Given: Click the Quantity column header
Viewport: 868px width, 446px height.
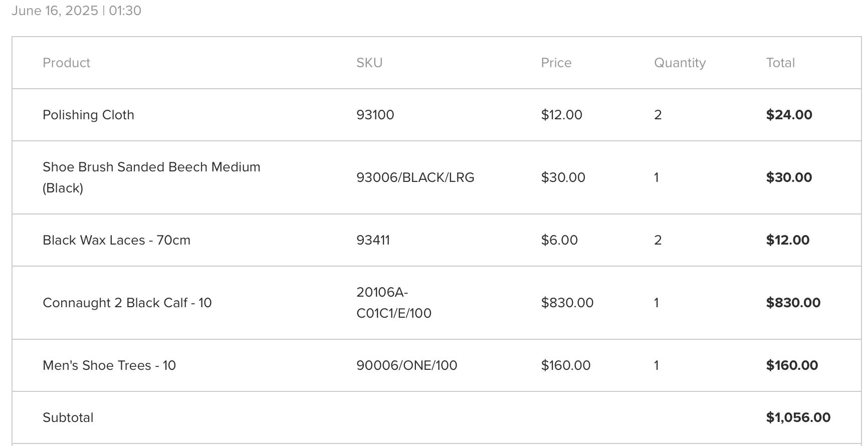Looking at the screenshot, I should [680, 63].
